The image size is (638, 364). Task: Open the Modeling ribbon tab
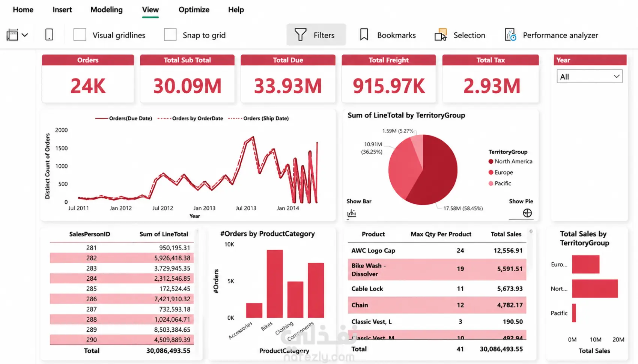coord(107,10)
